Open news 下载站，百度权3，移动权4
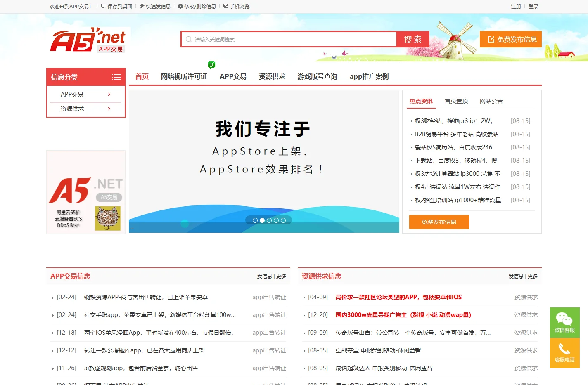 tap(456, 161)
